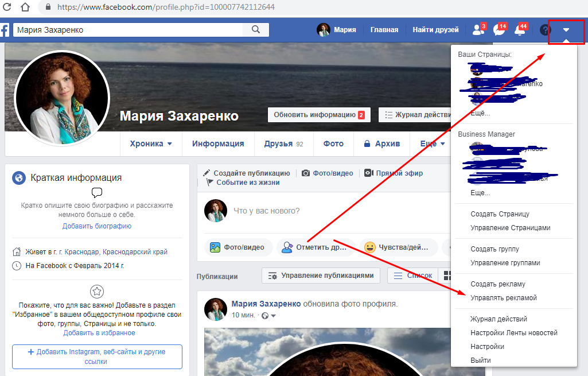The image size is (588, 376).
Task: Click Выйти to log out
Action: tap(480, 361)
